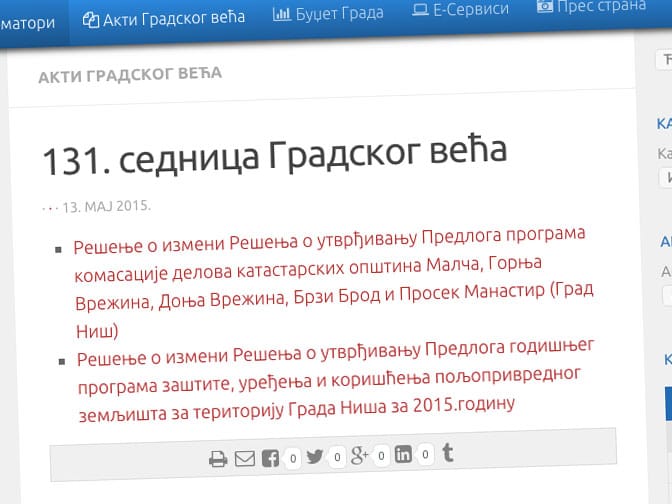Share on Facebook icon
Screen dimensions: 672x504
click(x=270, y=459)
